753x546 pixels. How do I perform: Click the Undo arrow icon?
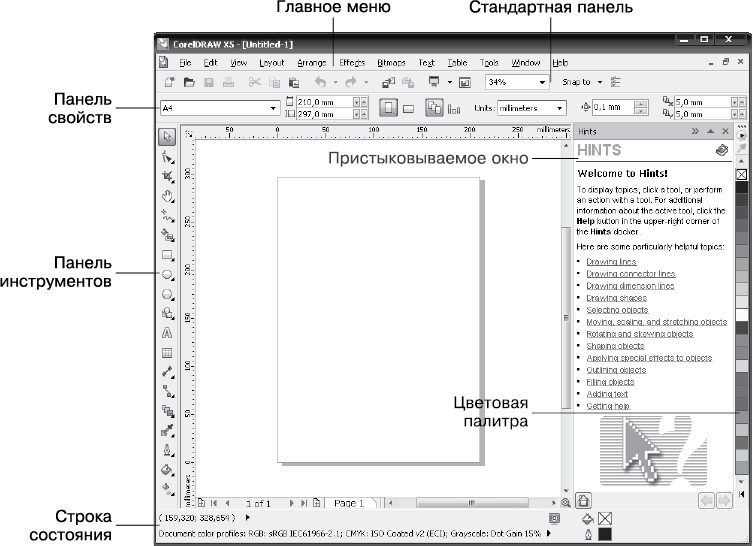(320, 82)
